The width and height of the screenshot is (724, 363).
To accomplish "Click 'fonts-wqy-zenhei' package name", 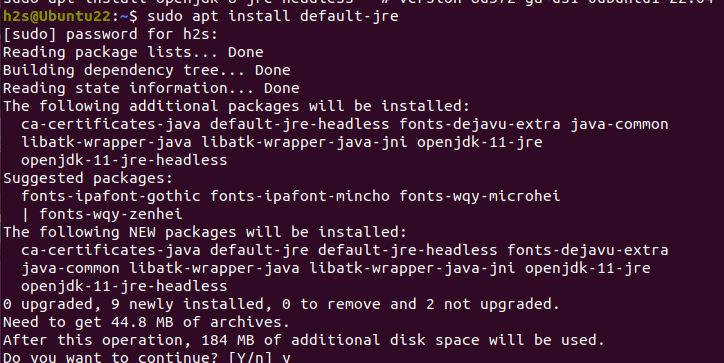I will (x=111, y=214).
